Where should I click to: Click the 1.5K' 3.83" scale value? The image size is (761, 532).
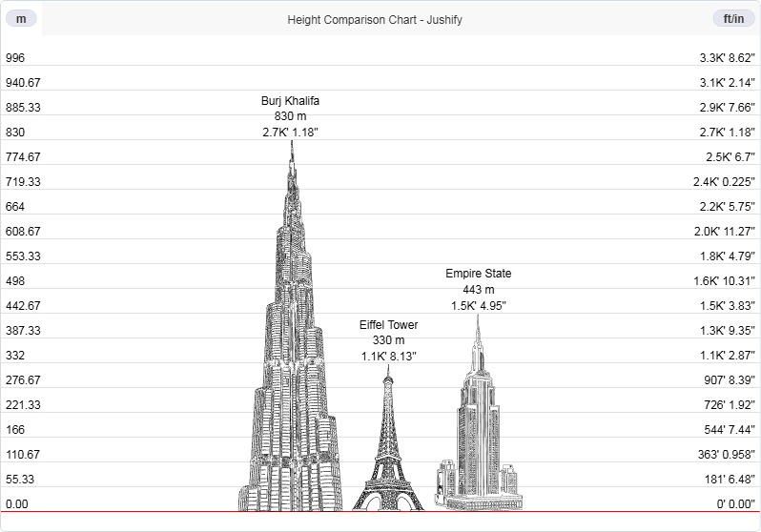(x=727, y=306)
